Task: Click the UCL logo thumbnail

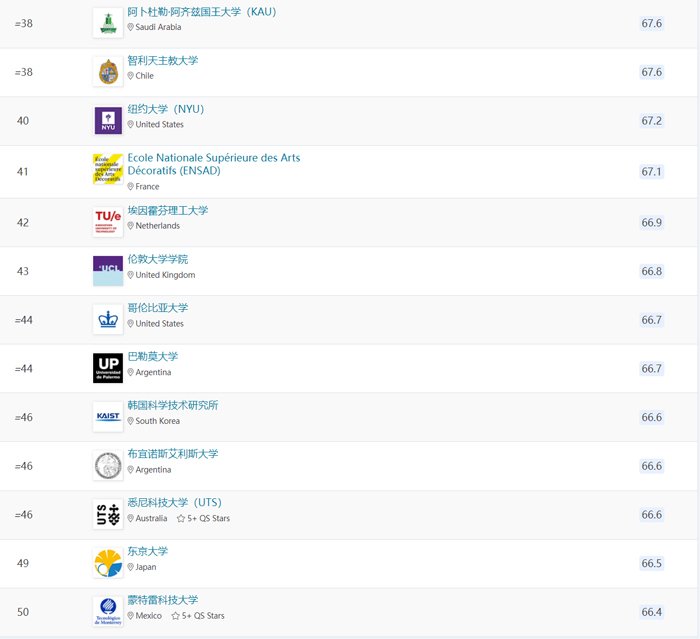Action: 108,271
